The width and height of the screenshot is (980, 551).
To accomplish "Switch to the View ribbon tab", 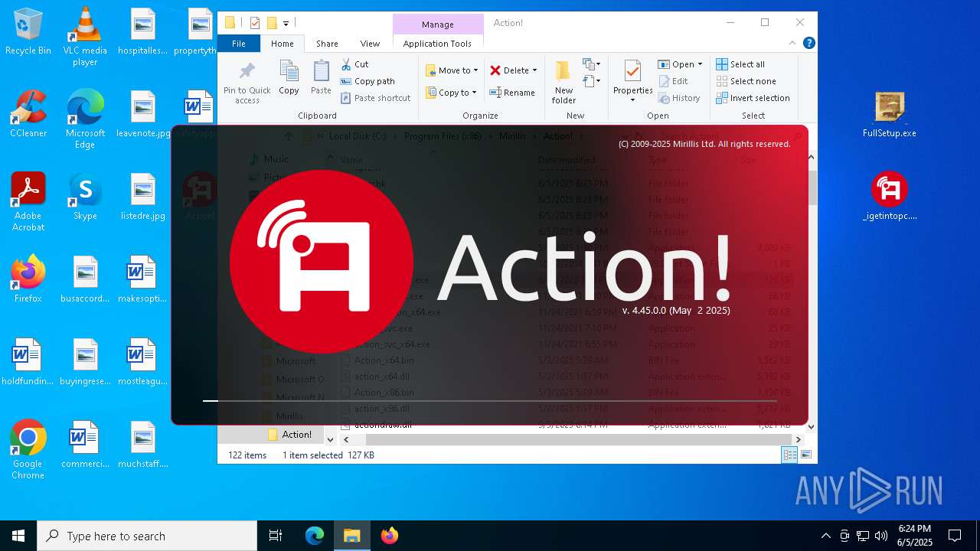I will (370, 44).
